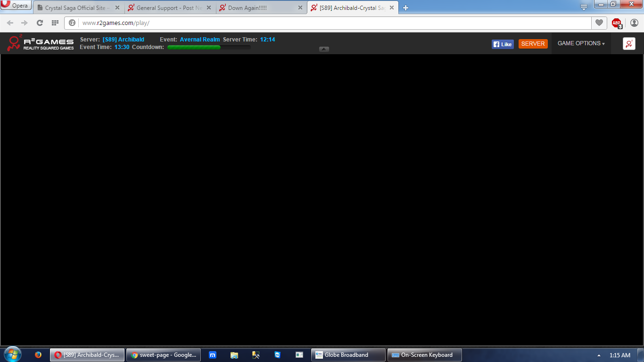The image size is (644, 362).
Task: Close the General Support tab
Action: (x=209, y=8)
